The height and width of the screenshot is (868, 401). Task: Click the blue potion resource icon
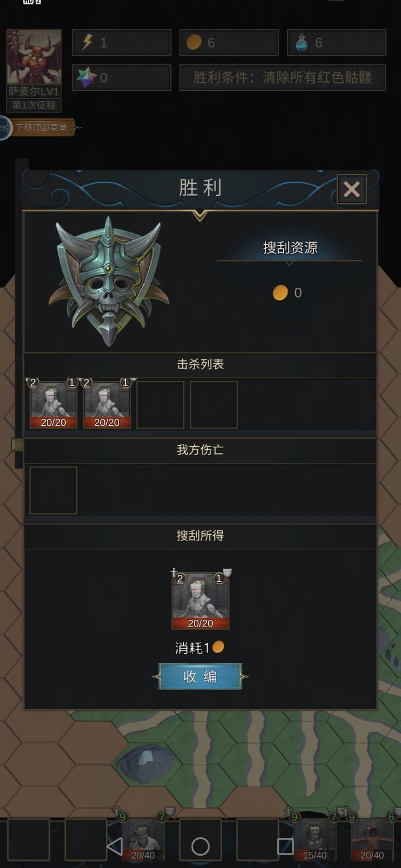301,43
